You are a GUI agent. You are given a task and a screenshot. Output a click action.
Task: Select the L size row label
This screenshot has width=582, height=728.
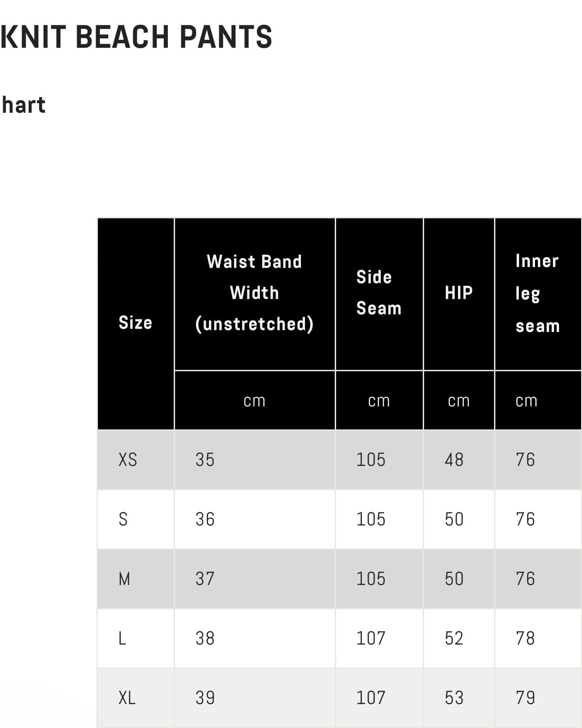pyautogui.click(x=122, y=638)
